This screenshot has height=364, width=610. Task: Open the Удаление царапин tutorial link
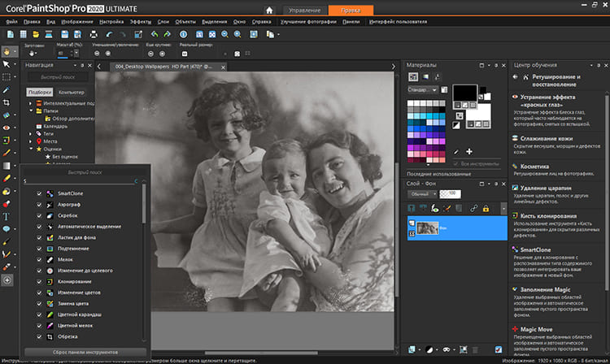click(x=546, y=188)
